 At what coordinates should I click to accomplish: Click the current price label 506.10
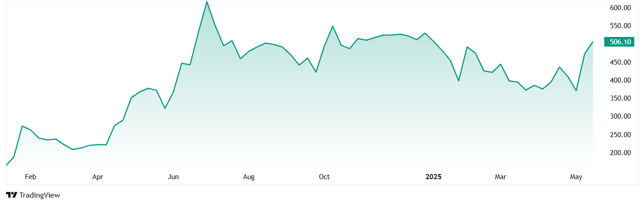[x=620, y=42]
